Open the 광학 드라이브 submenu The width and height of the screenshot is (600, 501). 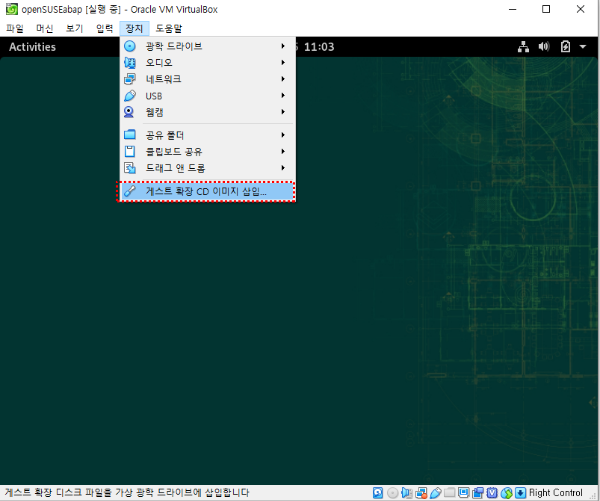click(x=207, y=46)
